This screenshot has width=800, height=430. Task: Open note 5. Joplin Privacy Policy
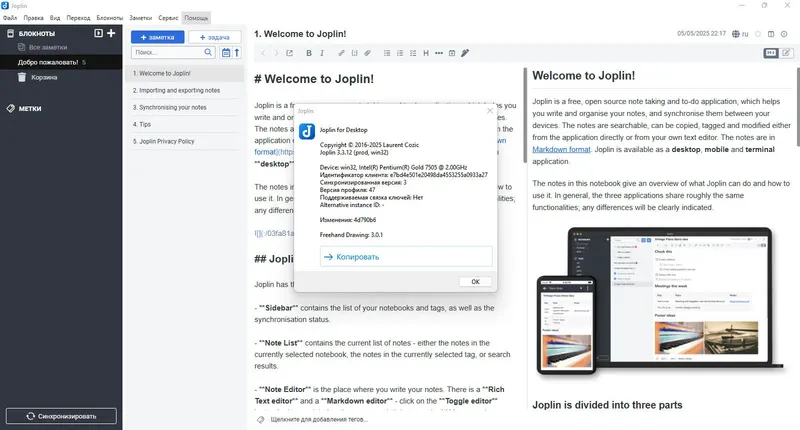pos(185,141)
